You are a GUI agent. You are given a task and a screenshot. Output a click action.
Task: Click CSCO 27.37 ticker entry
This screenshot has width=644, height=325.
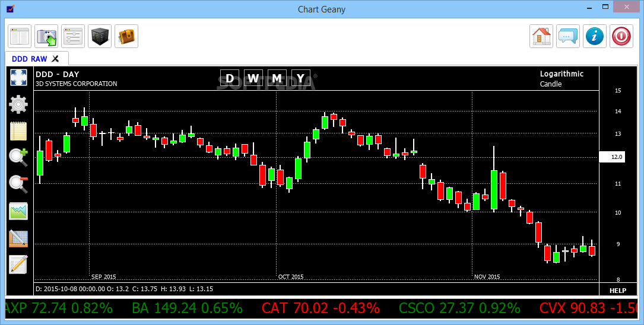(459, 308)
